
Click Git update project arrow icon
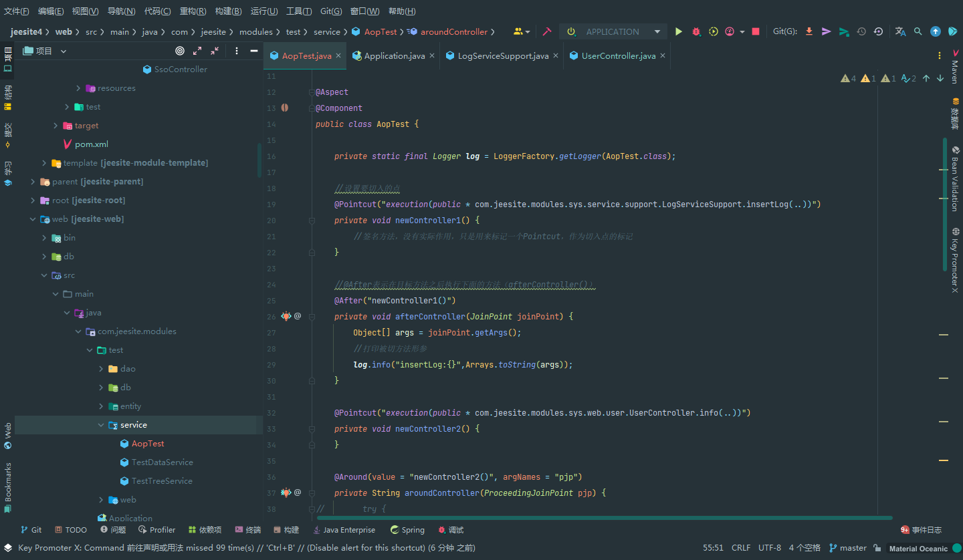click(x=809, y=31)
